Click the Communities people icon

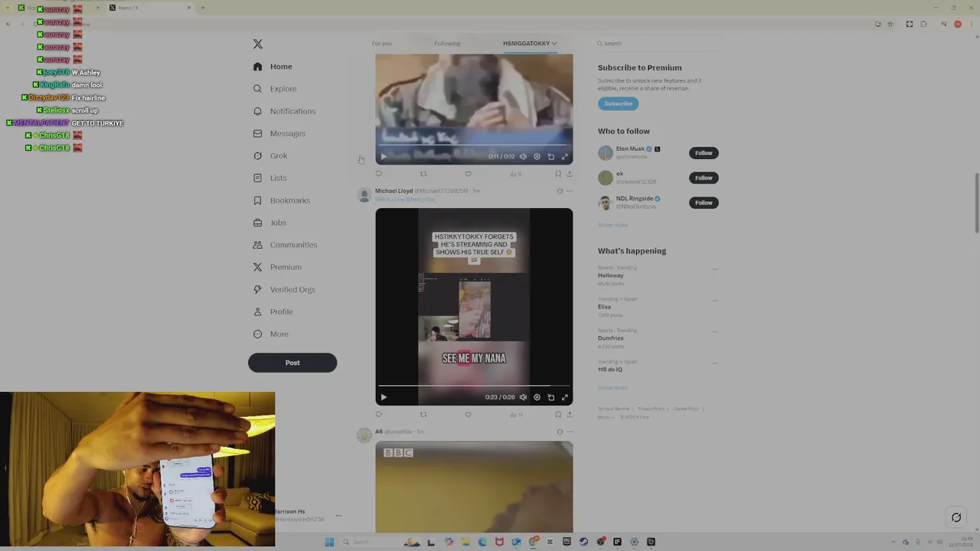[258, 245]
